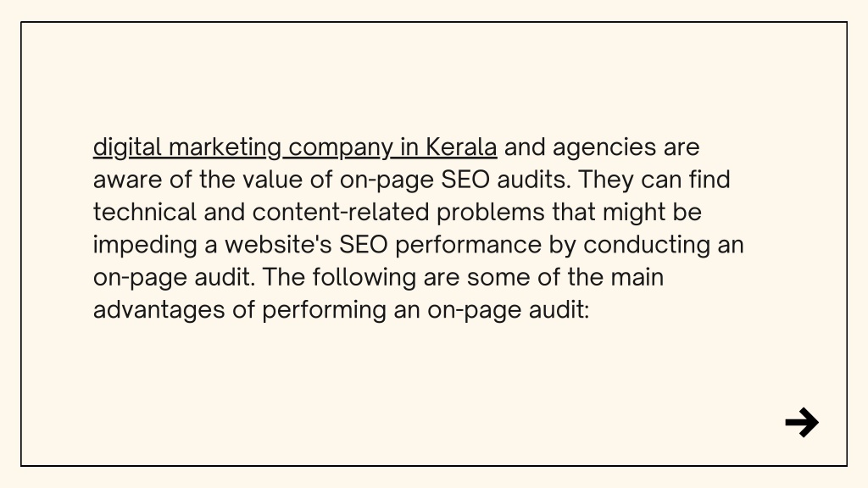Click the black right arrow icon
The height and width of the screenshot is (488, 868).
pos(802,423)
